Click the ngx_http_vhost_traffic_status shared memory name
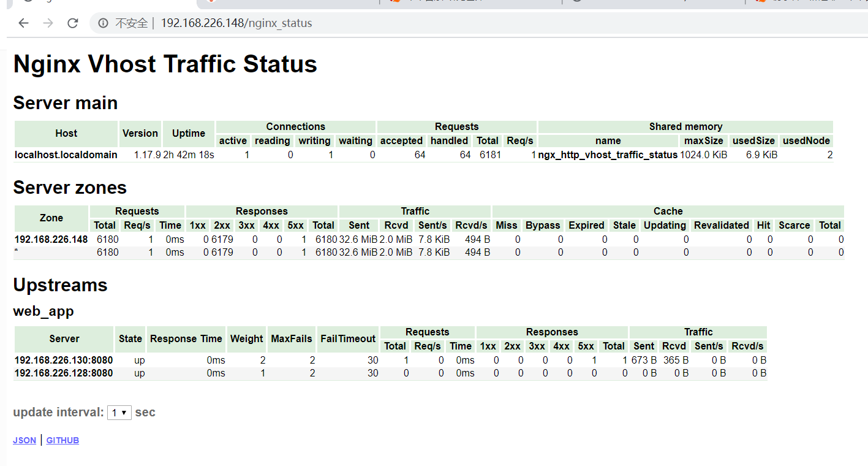 click(608, 155)
